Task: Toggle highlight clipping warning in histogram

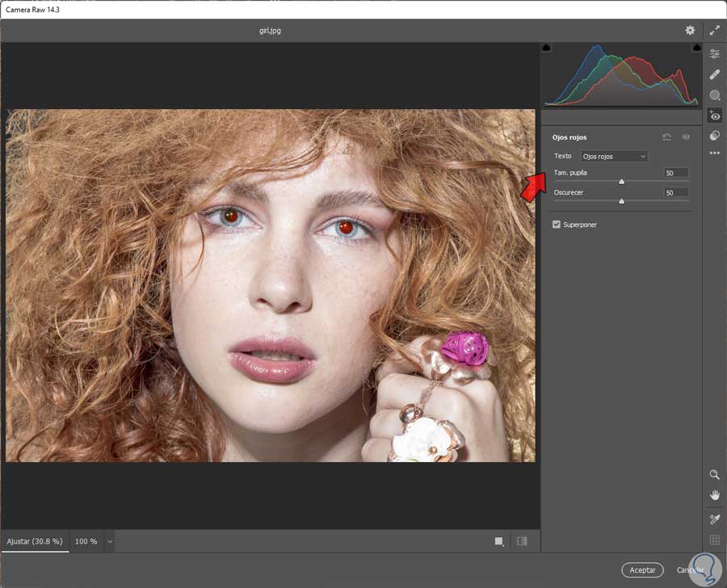Action: click(x=697, y=48)
